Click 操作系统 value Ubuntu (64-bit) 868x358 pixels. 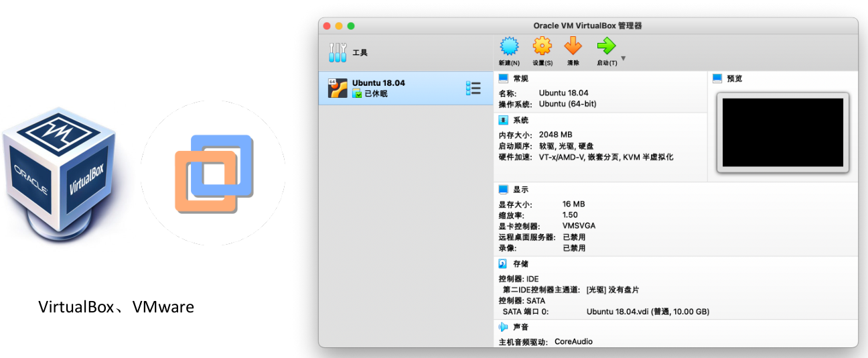568,104
